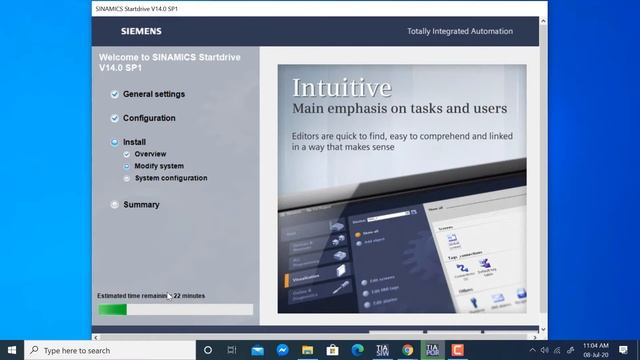Open the taskbar clock and date
This screenshot has width=640, height=360.
[596, 350]
